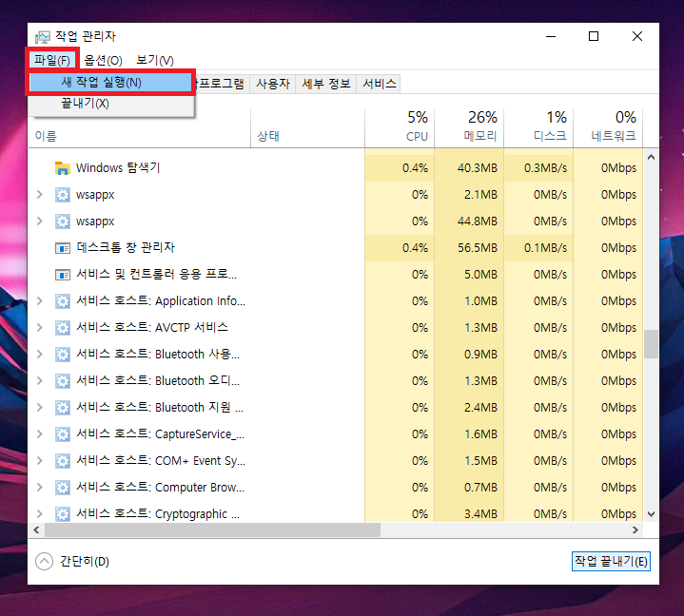Switch to the 사용자 tab

(273, 84)
